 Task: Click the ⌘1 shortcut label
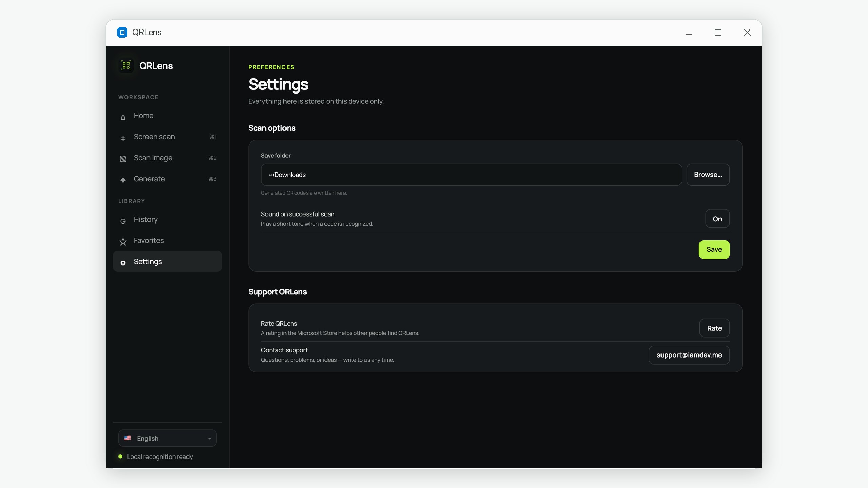tap(213, 137)
